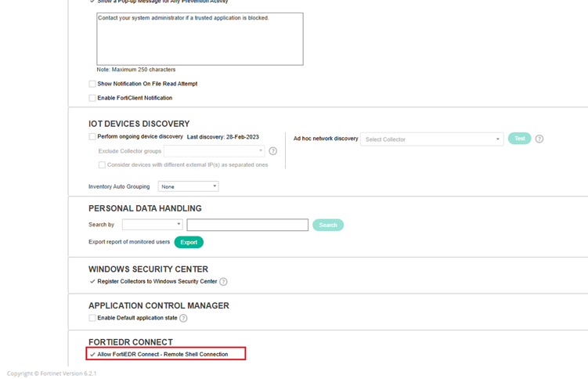Image resolution: width=588 pixels, height=379 pixels.
Task: Click the 'Export report of monitored users' label
Action: 129,242
